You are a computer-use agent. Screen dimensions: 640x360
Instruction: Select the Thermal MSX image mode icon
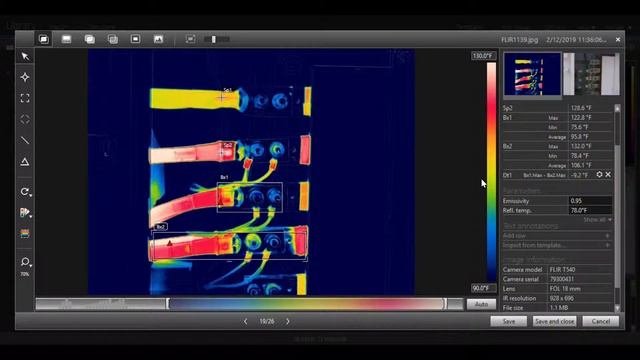click(44, 39)
